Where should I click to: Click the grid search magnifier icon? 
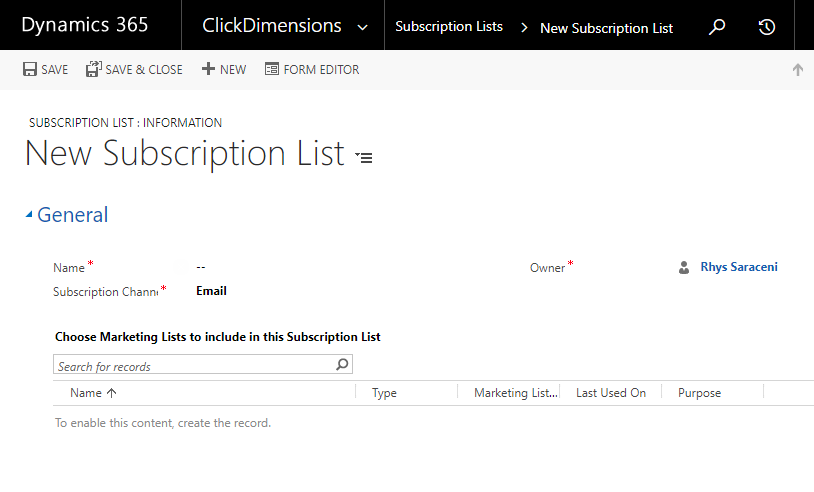click(x=342, y=364)
